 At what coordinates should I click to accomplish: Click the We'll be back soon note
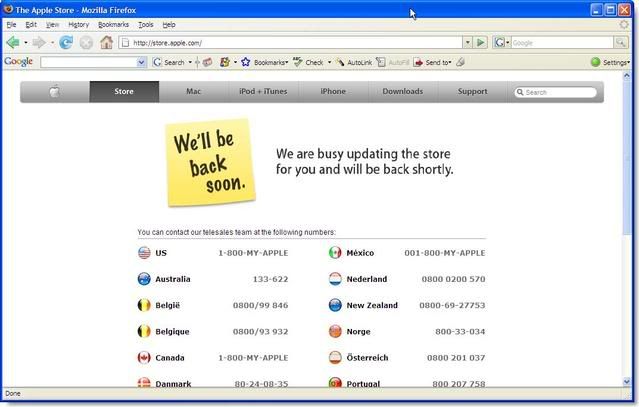(x=210, y=163)
